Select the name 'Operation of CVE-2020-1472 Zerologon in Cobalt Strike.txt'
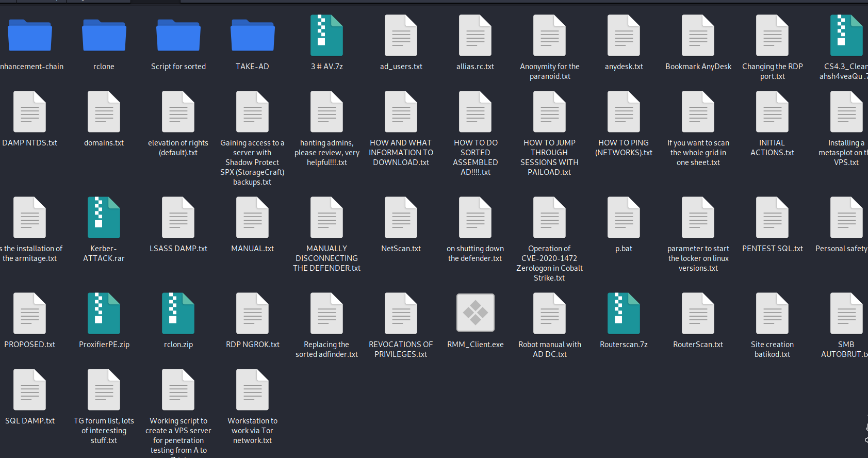This screenshot has width=868, height=458. 550,264
